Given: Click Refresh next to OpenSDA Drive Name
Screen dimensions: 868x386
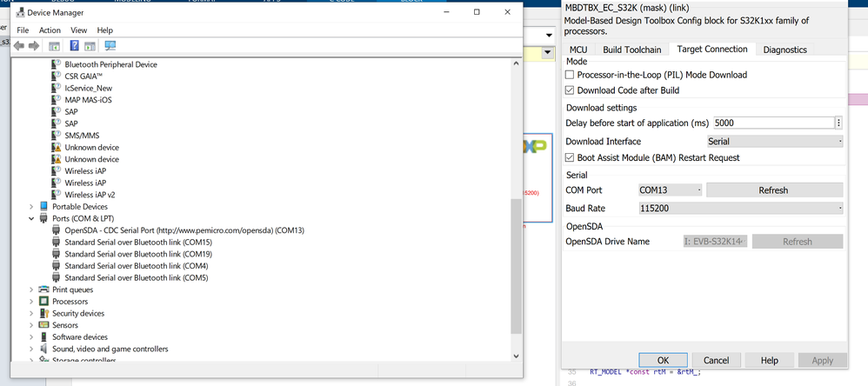Looking at the screenshot, I should pyautogui.click(x=798, y=242).
